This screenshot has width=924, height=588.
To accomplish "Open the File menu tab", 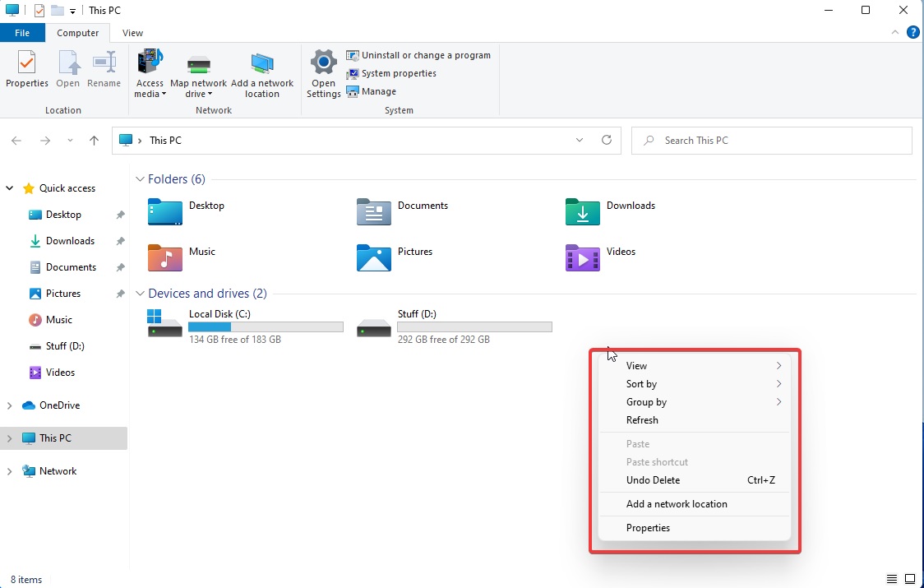I will 22,33.
